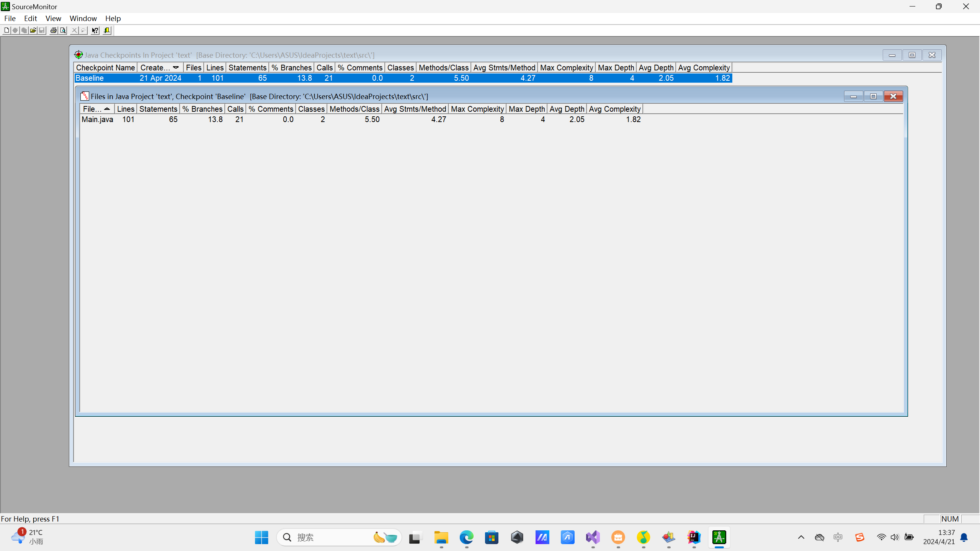
Task: Click the Print Preview toolbar icon
Action: pyautogui.click(x=63, y=30)
